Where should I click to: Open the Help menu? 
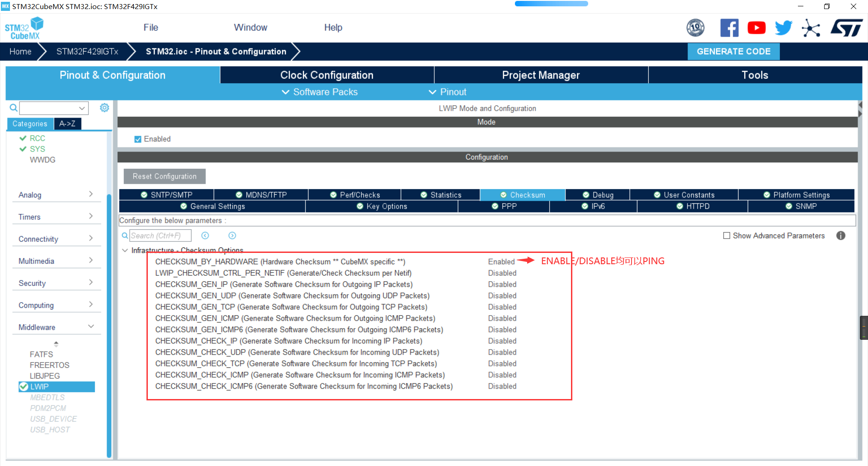coord(333,28)
